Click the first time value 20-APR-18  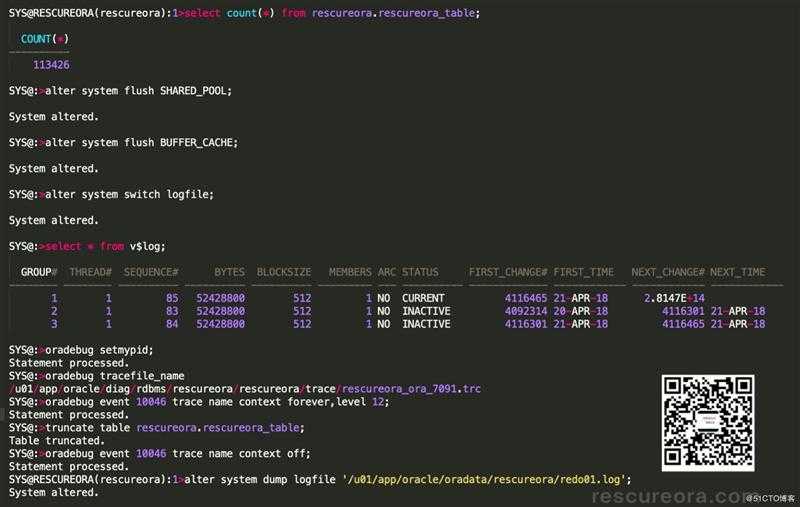581,311
